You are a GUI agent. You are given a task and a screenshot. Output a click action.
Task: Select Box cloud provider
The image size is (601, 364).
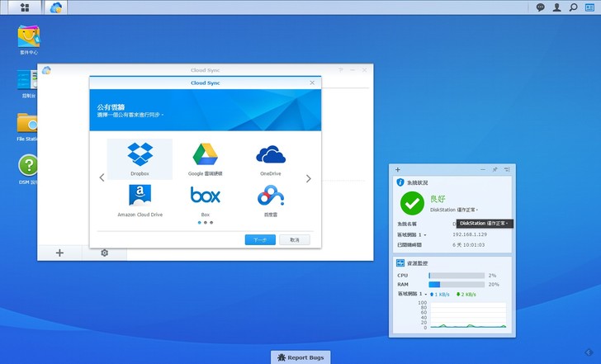[205, 199]
